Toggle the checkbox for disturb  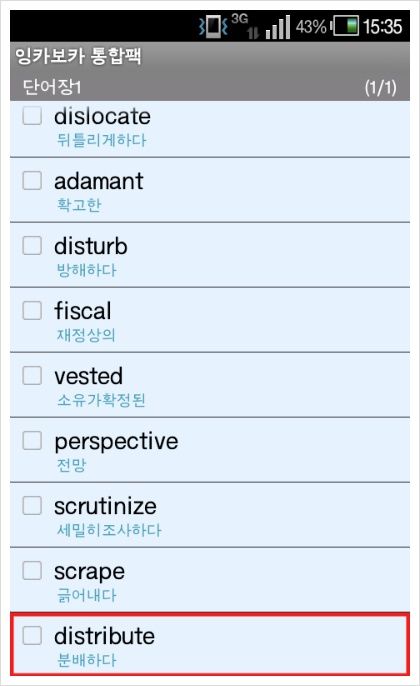[32, 245]
